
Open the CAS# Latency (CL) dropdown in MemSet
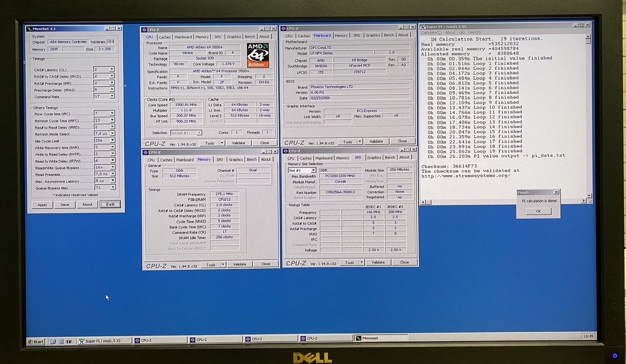tap(112, 69)
